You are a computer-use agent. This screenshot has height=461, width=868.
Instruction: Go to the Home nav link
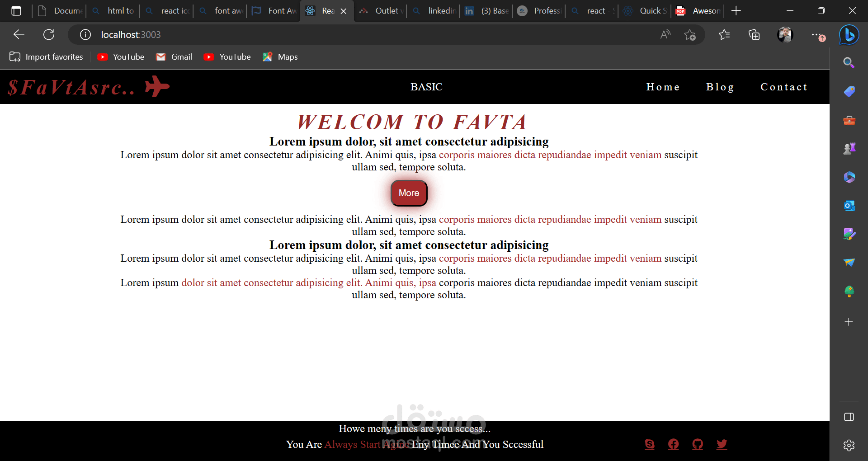[x=663, y=87]
